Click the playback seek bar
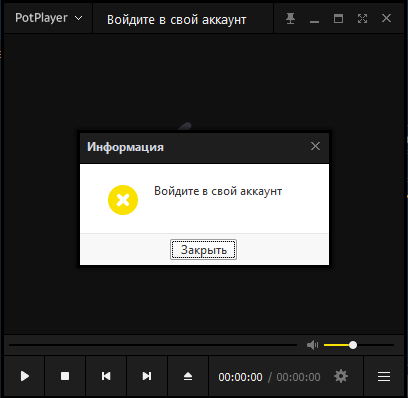This screenshot has width=408, height=398. (153, 345)
